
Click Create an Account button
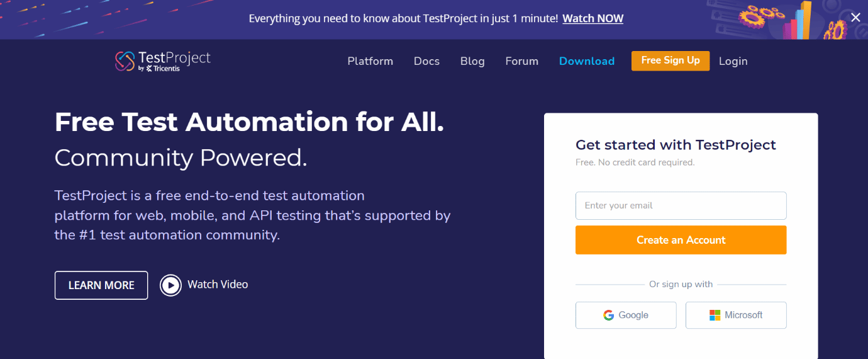coord(681,240)
